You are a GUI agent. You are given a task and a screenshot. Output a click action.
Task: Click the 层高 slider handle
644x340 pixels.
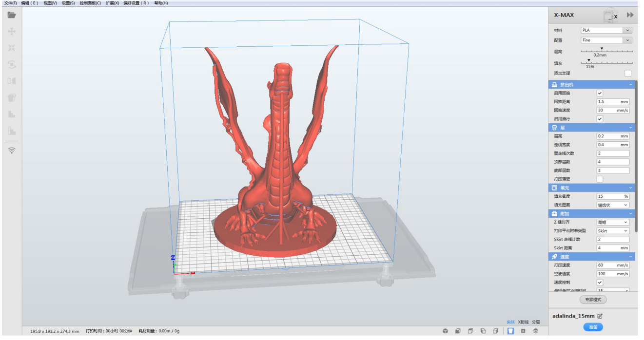click(x=602, y=49)
